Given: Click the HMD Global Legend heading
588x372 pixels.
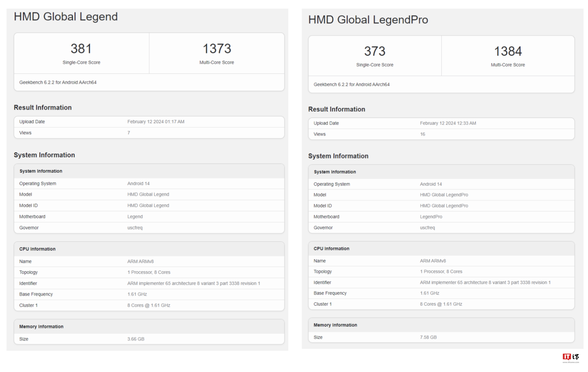Looking at the screenshot, I should point(66,17).
